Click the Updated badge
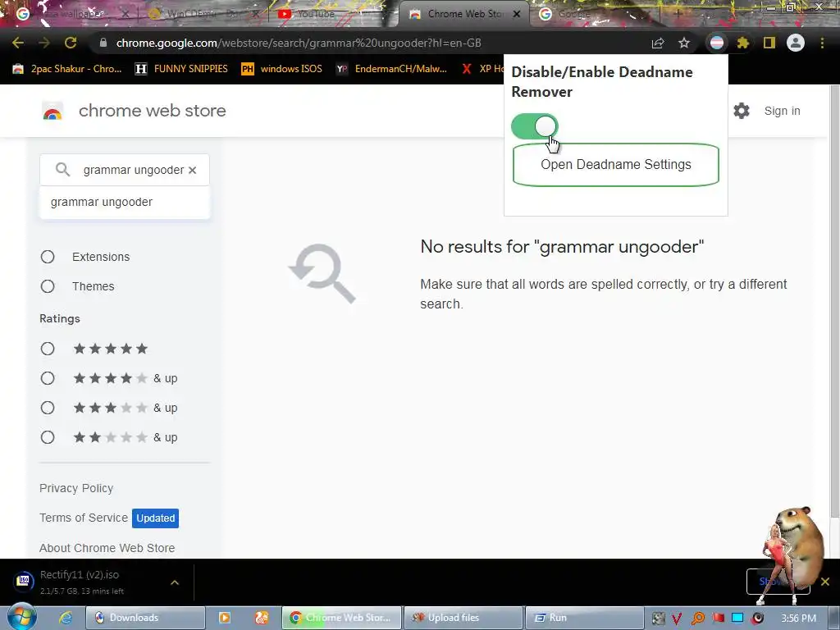This screenshot has width=840, height=630. click(155, 518)
